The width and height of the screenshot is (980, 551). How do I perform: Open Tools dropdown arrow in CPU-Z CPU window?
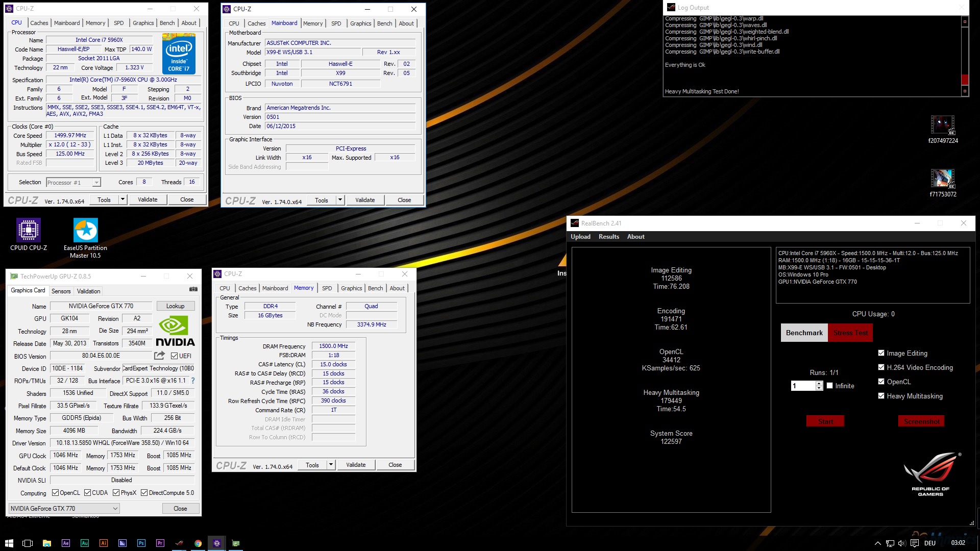[x=122, y=199]
